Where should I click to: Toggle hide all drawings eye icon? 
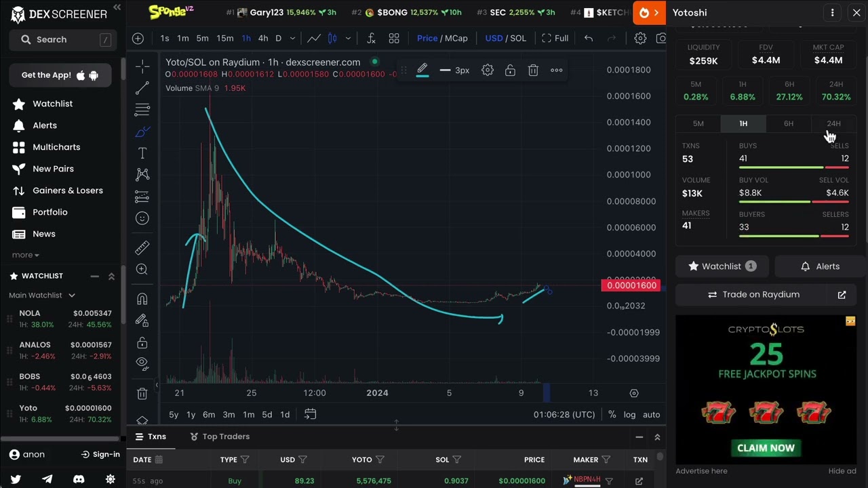click(142, 363)
